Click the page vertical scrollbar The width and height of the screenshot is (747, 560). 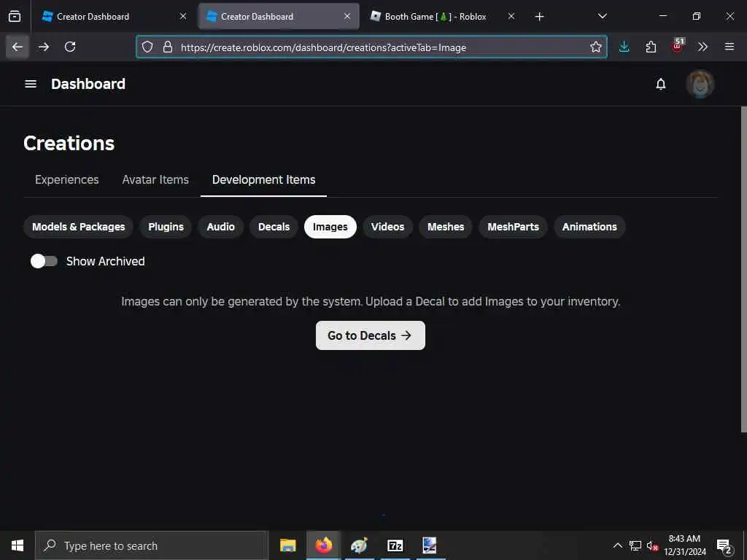point(743,269)
